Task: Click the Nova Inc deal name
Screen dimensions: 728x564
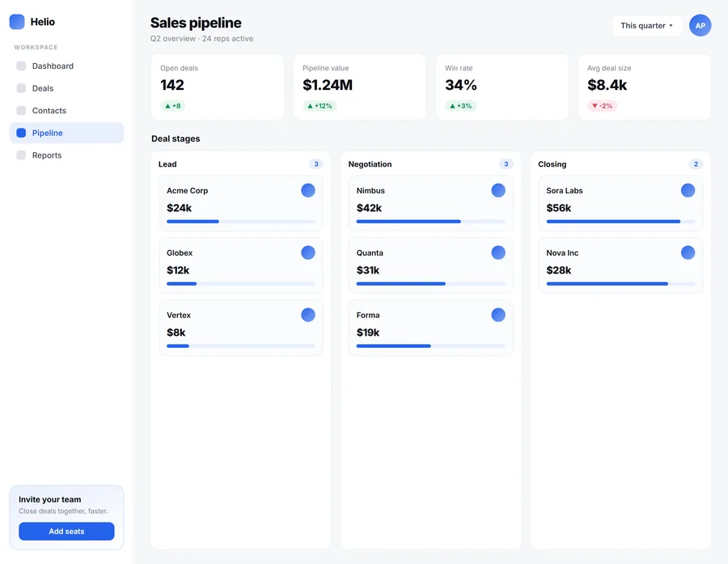Action: [562, 252]
